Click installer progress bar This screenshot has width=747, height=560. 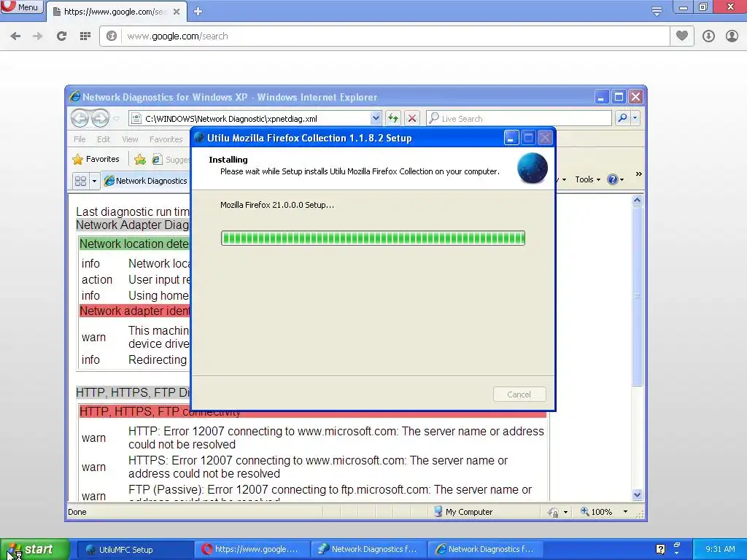click(373, 238)
